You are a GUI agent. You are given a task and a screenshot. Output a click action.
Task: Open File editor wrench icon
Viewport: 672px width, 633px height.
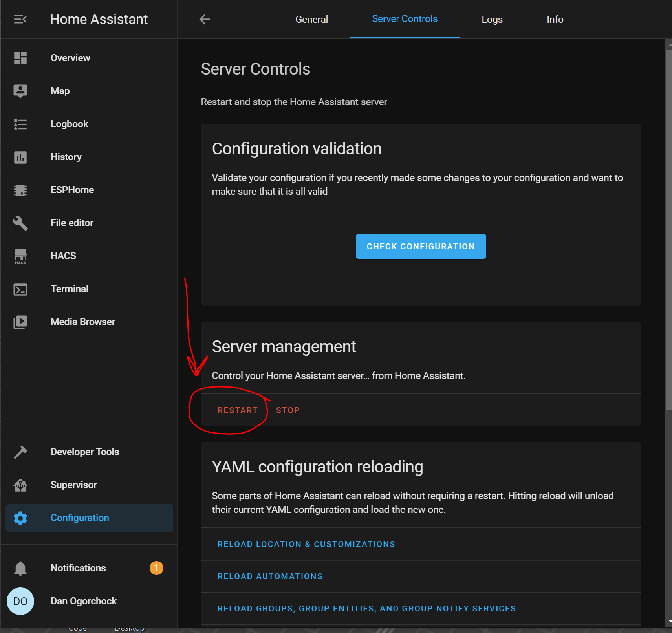[x=20, y=223]
